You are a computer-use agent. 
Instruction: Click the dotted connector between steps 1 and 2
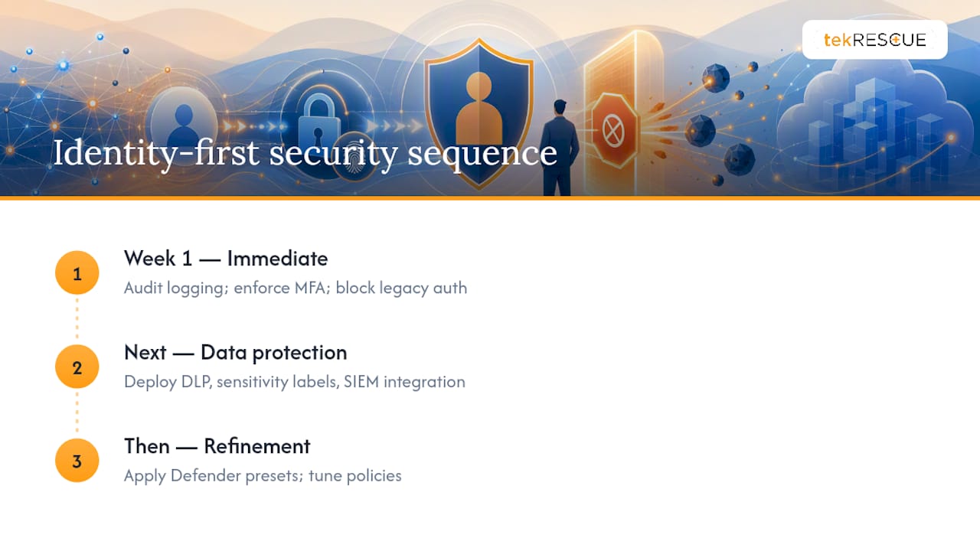(77, 320)
